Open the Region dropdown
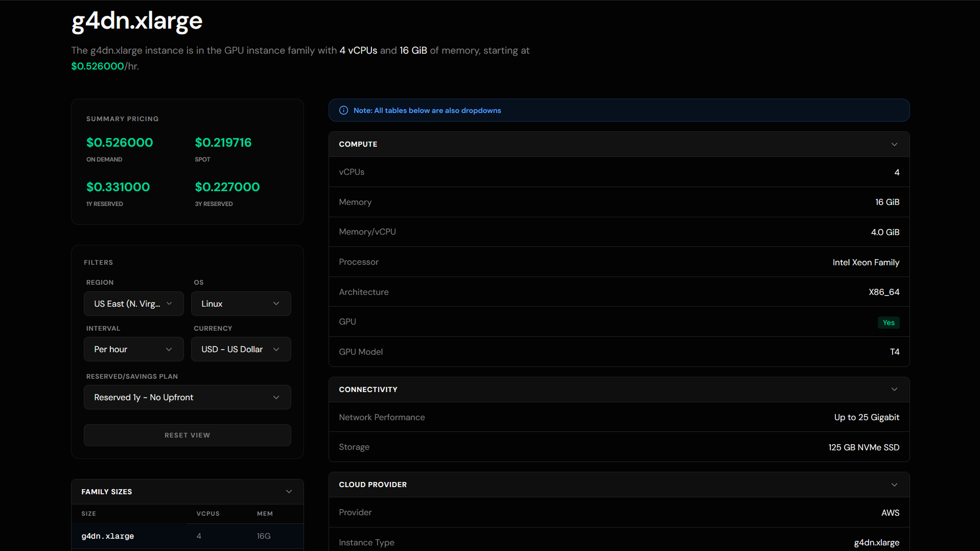This screenshot has width=980, height=551. (133, 303)
